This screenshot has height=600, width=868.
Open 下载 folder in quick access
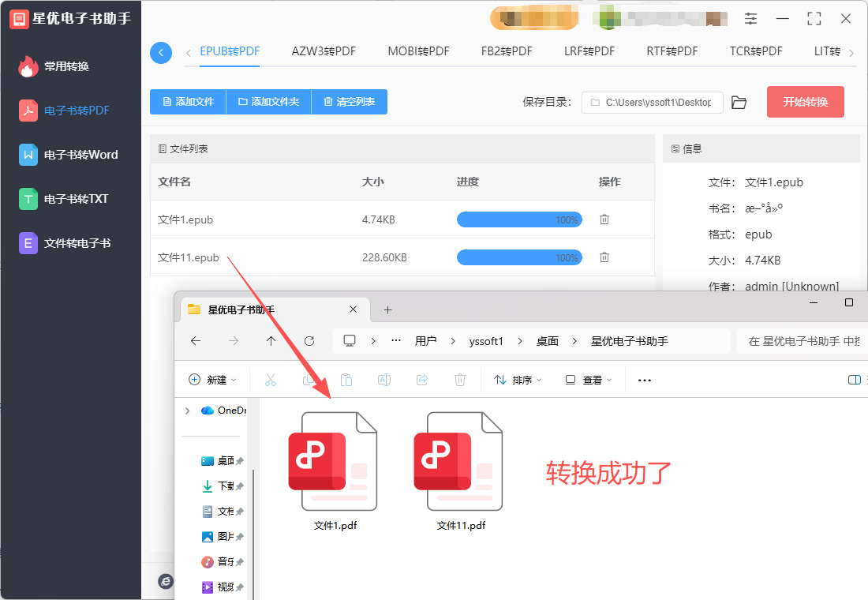(x=222, y=486)
